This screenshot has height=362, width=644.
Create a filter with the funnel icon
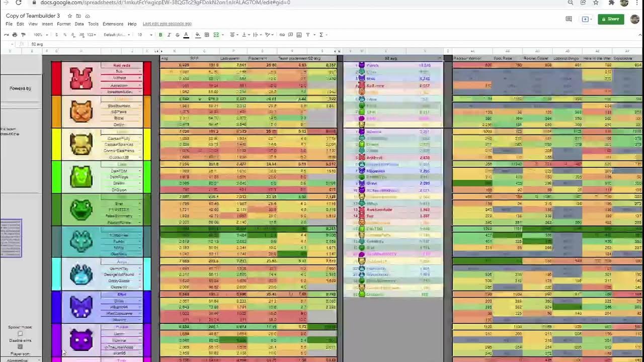[x=308, y=35]
